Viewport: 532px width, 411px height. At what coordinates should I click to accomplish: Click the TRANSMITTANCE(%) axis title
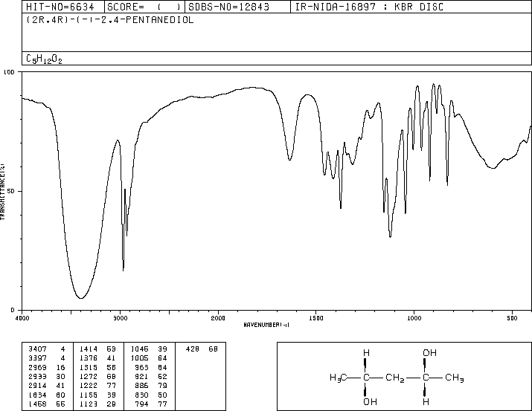(2, 192)
